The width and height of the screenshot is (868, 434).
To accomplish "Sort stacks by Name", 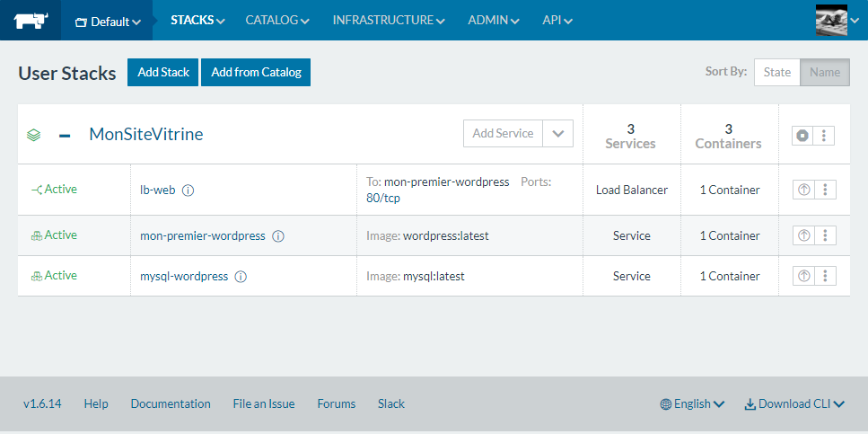I will pos(825,72).
